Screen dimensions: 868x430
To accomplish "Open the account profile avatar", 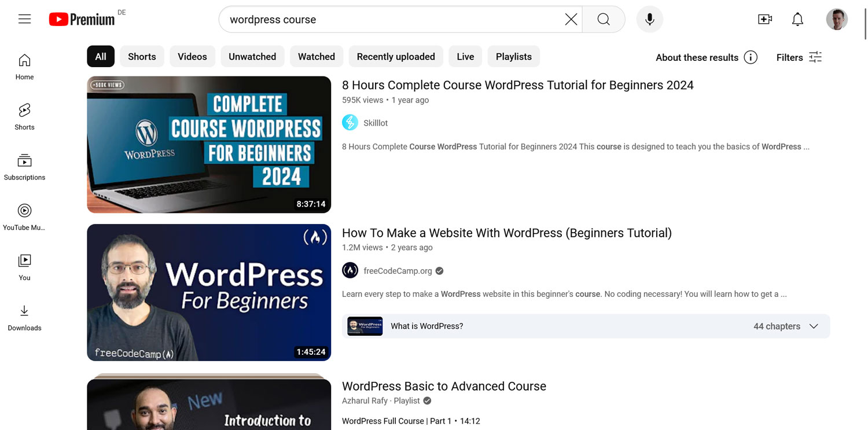I will click(836, 20).
